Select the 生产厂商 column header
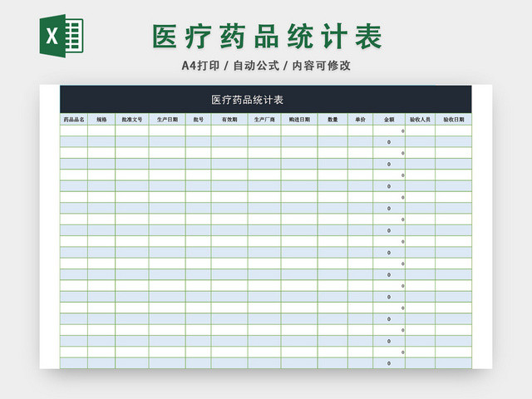532x399 pixels. coord(264,120)
